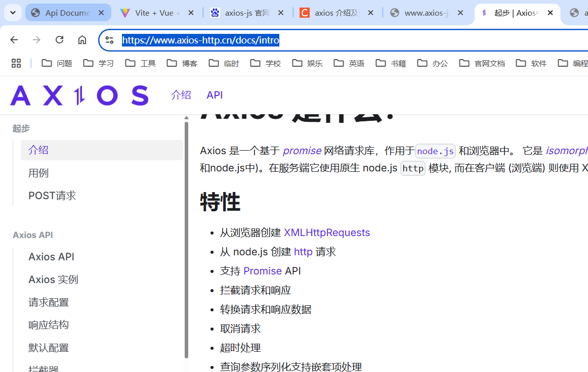Close the Vite + Vue tab
The height and width of the screenshot is (372, 588).
point(191,13)
